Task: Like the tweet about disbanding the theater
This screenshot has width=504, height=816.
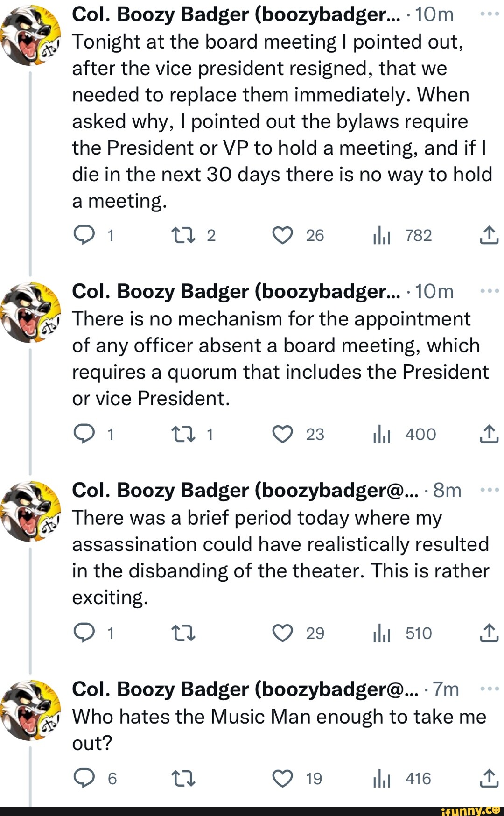Action: pyautogui.click(x=283, y=633)
